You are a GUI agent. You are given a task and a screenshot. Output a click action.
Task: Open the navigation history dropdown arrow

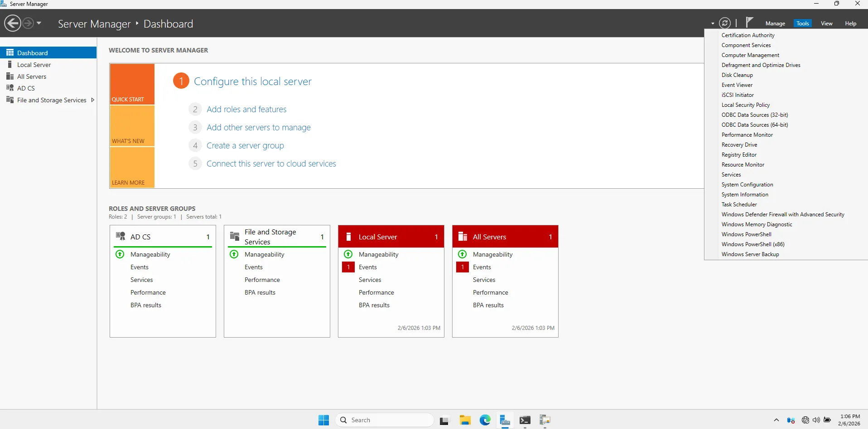39,23
